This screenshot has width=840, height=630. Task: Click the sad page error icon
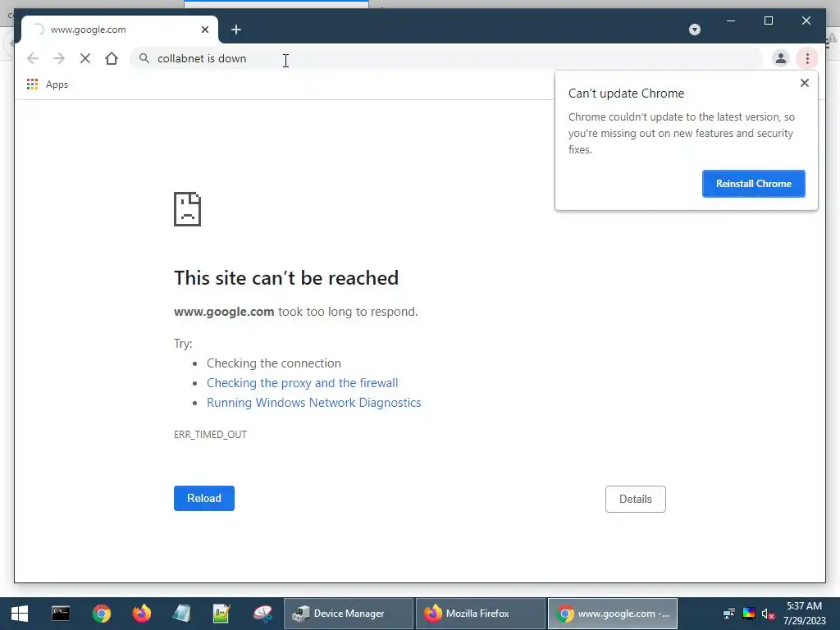tap(188, 209)
